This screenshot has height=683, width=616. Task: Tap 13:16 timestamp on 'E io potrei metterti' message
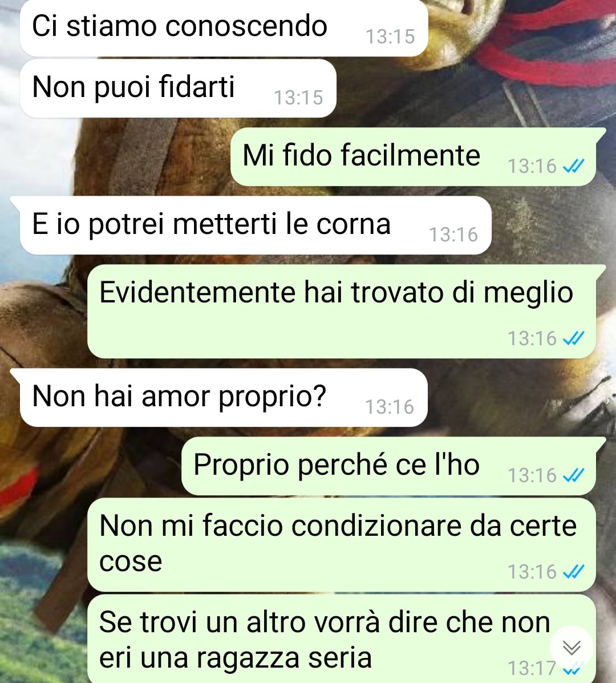coord(453,235)
